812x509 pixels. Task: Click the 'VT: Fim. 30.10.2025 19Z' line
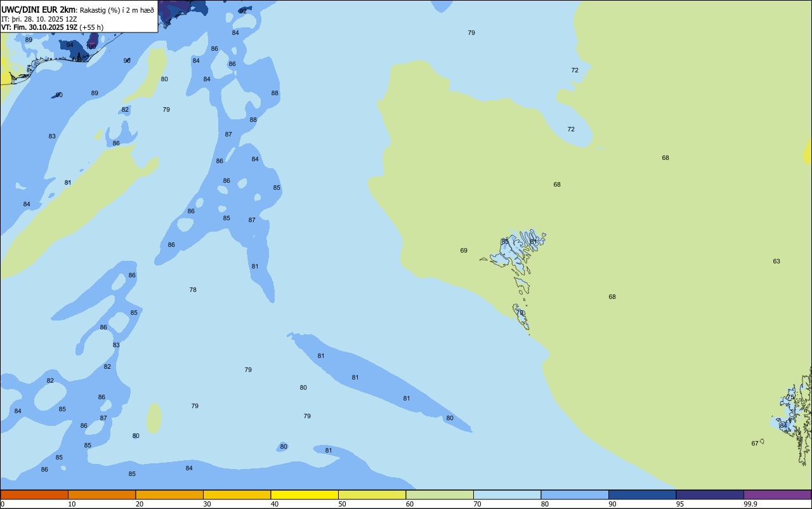39,27
